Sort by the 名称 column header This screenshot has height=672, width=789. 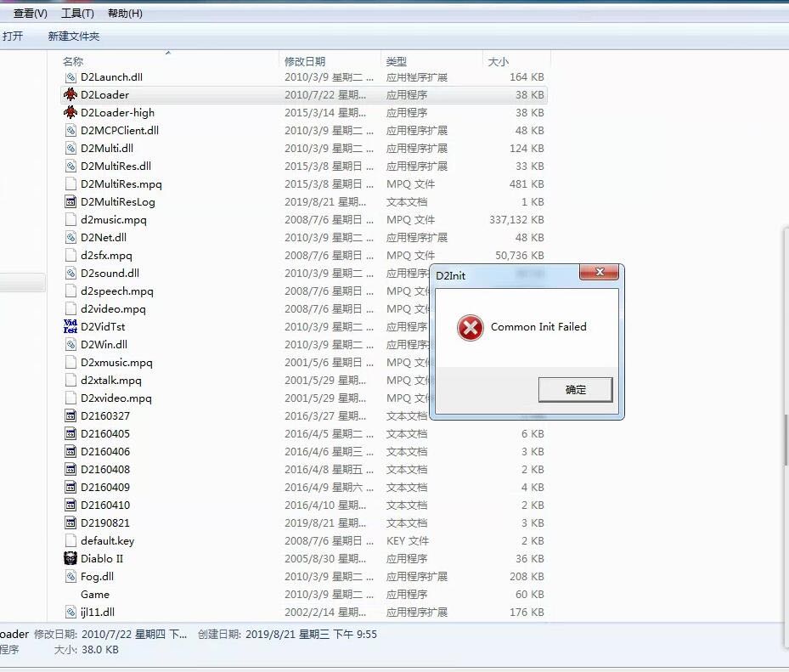[x=73, y=61]
